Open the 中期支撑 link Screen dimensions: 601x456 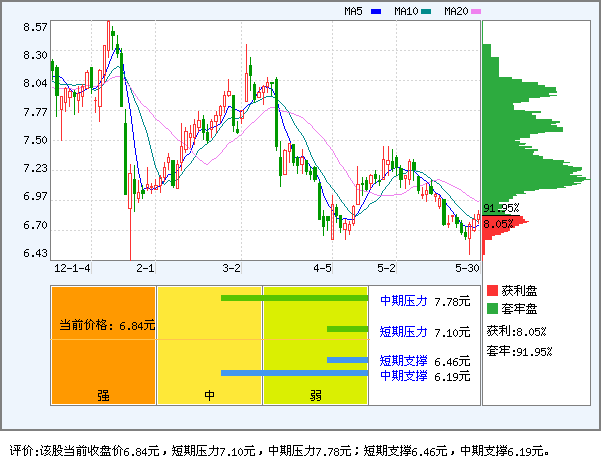[x=404, y=376]
